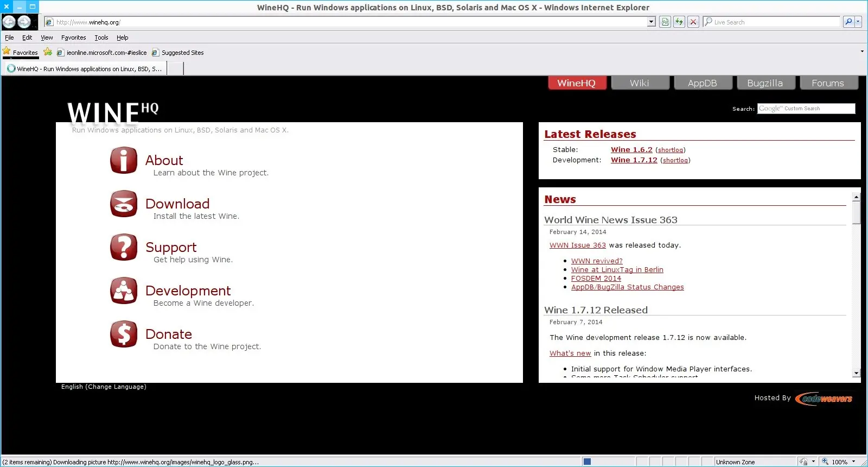Click the Add to Favorites Bar star icon

[48, 52]
